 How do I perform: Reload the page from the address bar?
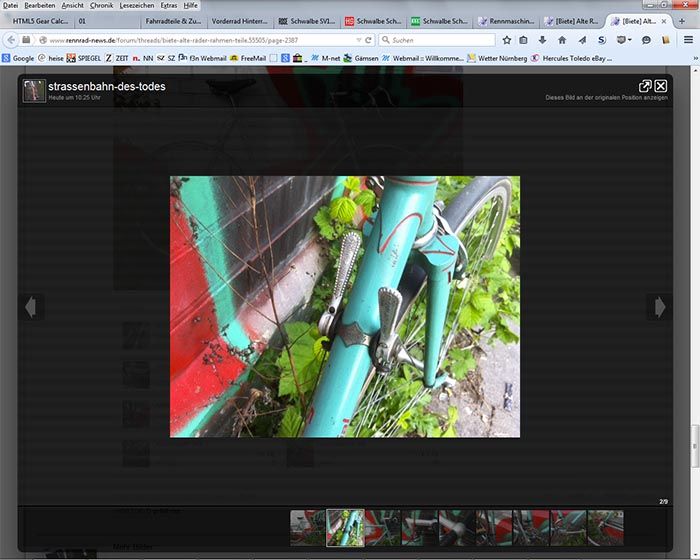369,40
